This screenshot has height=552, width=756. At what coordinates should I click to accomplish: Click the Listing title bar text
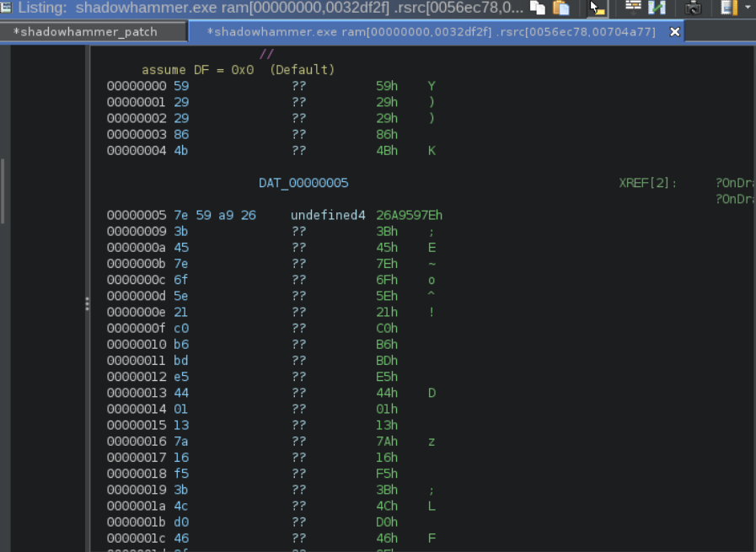(x=271, y=8)
